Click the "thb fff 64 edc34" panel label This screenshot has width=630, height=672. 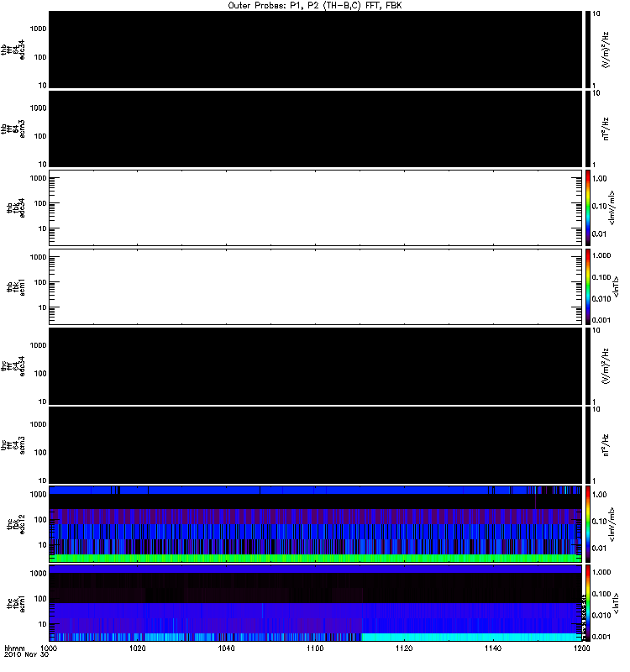coord(13,50)
